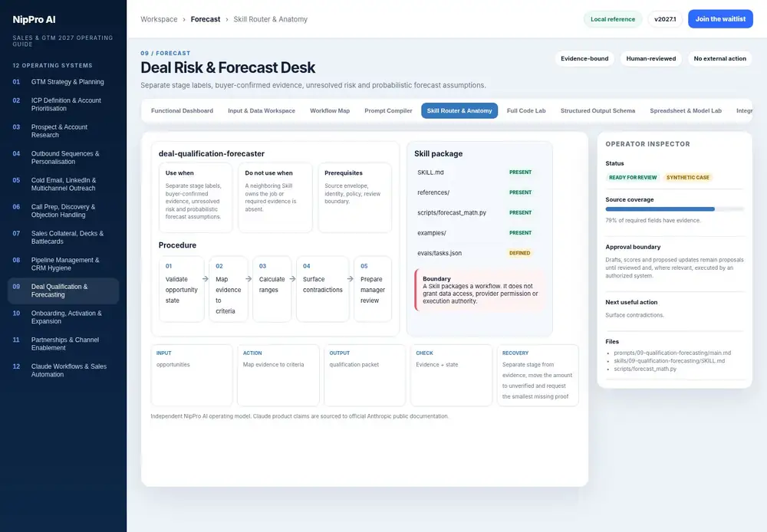767x532 pixels.
Task: Click the Next useful action text Surface contradictions
Action: (x=634, y=315)
